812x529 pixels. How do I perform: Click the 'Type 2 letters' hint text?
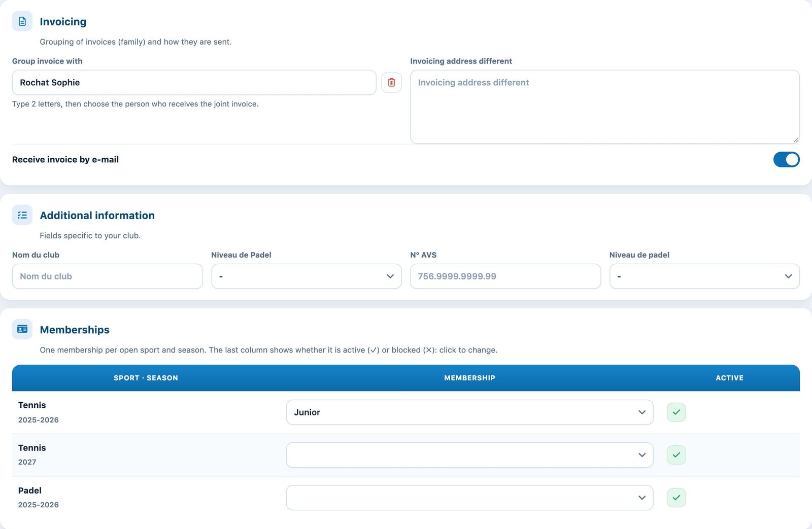coord(135,104)
